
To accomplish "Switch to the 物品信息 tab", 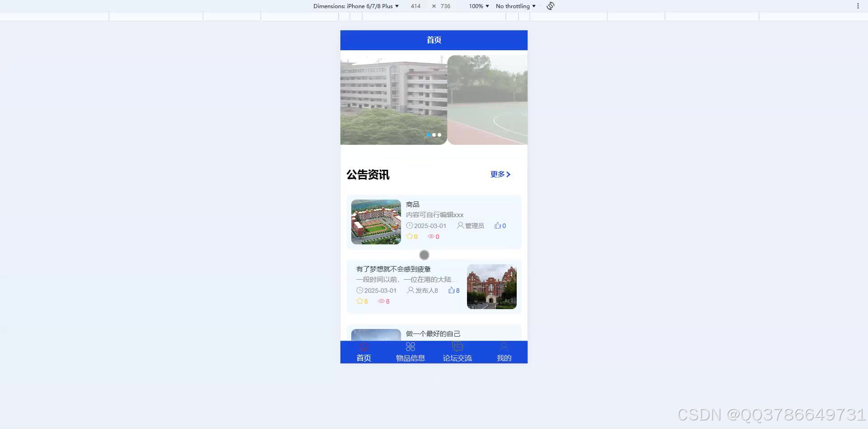I will (x=410, y=352).
